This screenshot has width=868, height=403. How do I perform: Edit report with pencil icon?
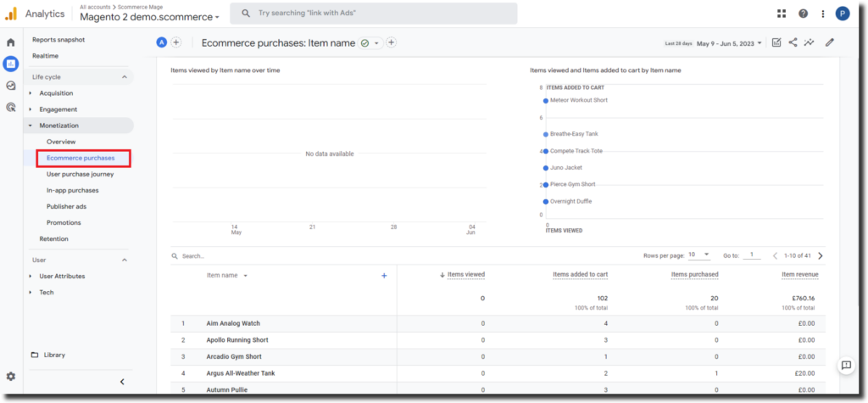coord(829,42)
